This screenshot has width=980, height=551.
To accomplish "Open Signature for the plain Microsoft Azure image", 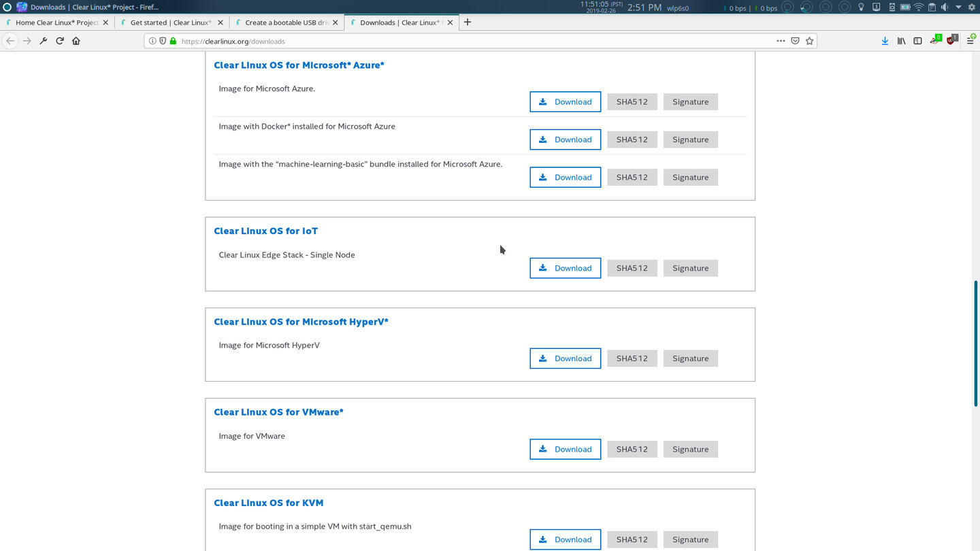I will 690,102.
